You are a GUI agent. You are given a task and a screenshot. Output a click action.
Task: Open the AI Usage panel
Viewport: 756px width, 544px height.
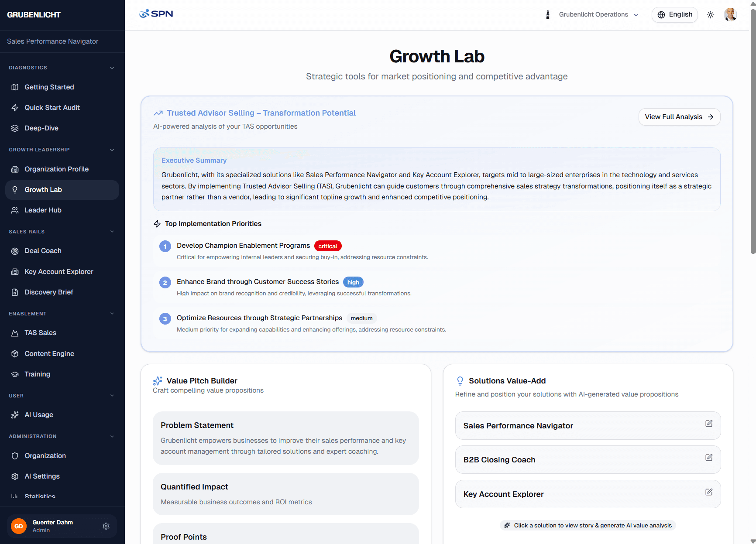[x=38, y=414]
